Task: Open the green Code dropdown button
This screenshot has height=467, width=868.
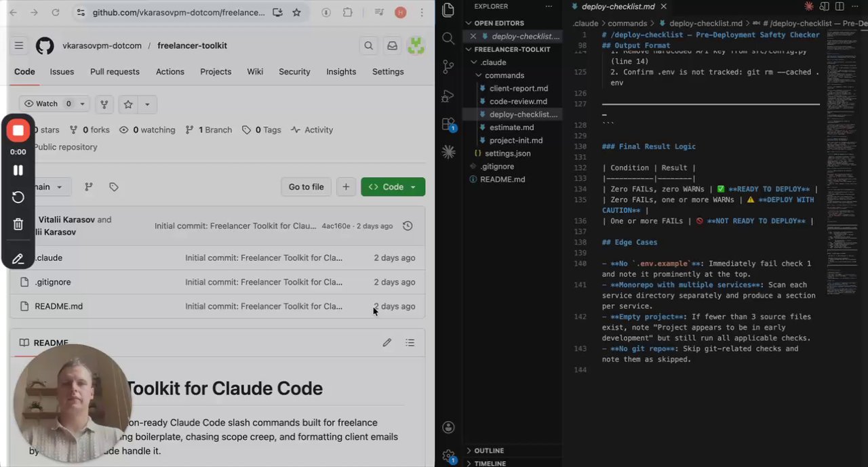Action: pos(393,186)
